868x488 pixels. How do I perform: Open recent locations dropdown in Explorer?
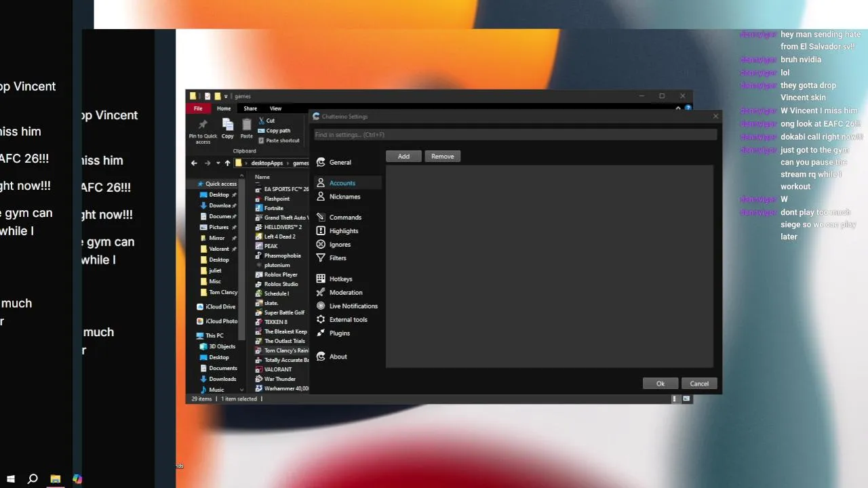pos(218,163)
